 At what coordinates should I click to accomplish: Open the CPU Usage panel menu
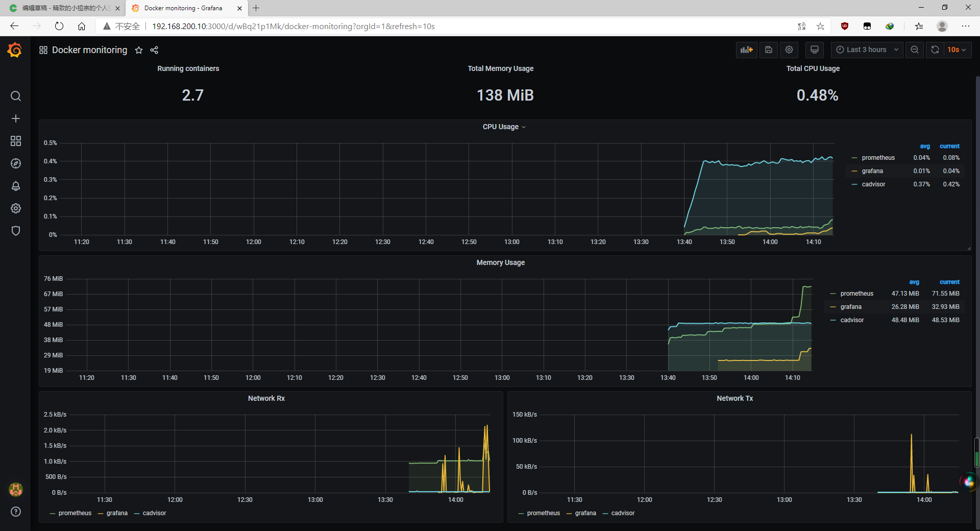pyautogui.click(x=504, y=127)
